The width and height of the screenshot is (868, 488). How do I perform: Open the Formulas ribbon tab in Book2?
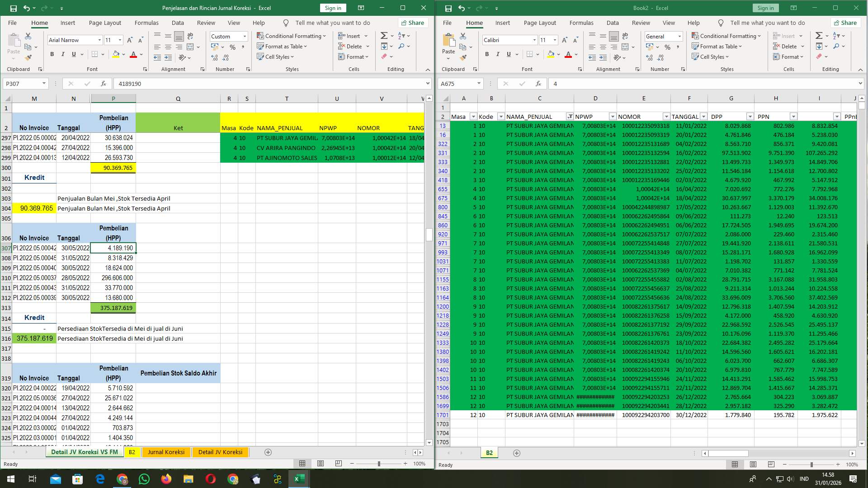click(581, 23)
